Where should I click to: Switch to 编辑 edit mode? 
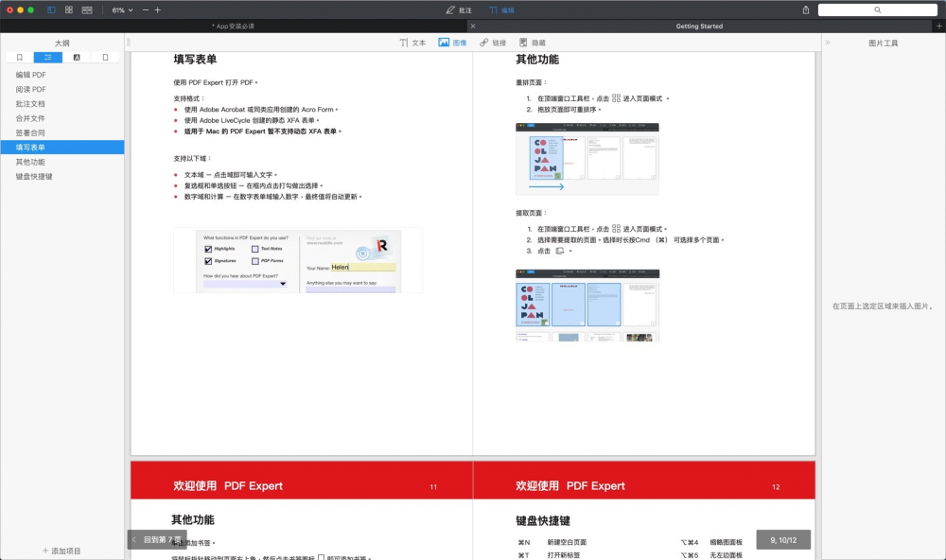click(502, 10)
